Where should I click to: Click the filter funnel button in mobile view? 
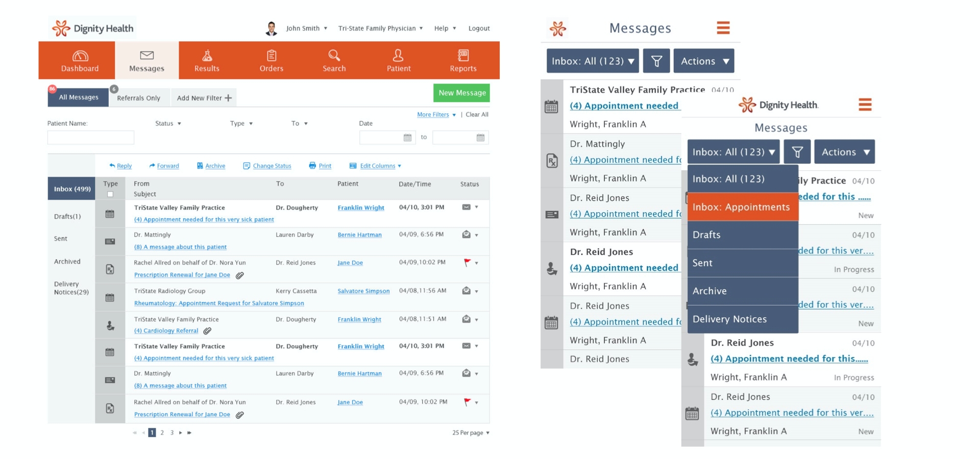click(656, 61)
